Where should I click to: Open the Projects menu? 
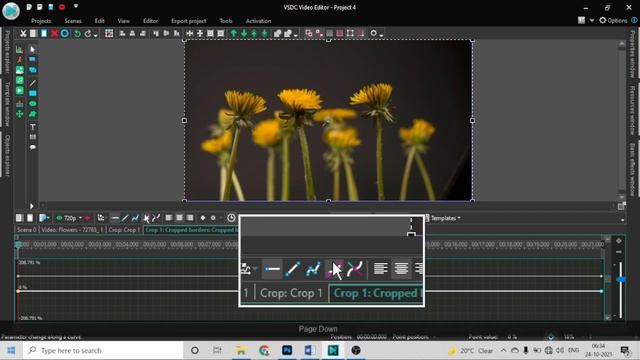click(x=41, y=21)
